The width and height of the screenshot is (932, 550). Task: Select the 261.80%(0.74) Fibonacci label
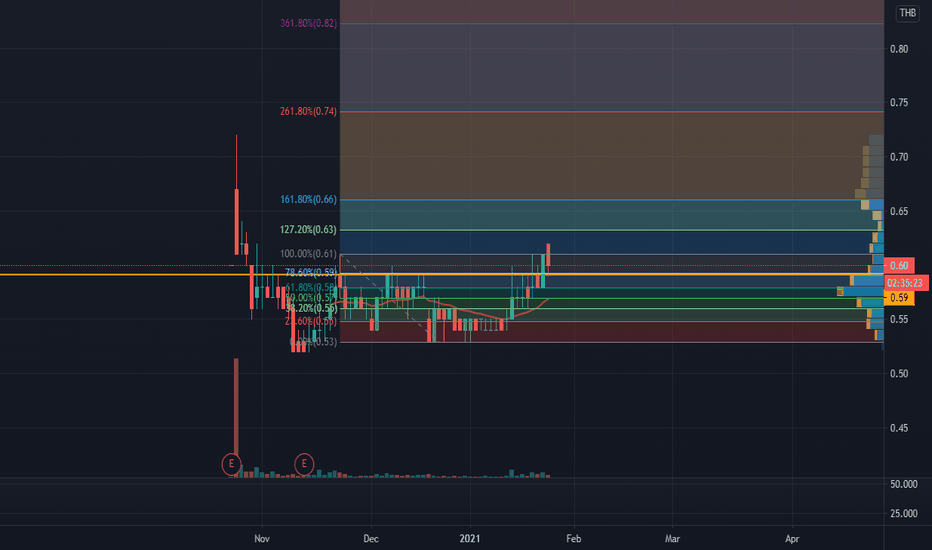(308, 111)
